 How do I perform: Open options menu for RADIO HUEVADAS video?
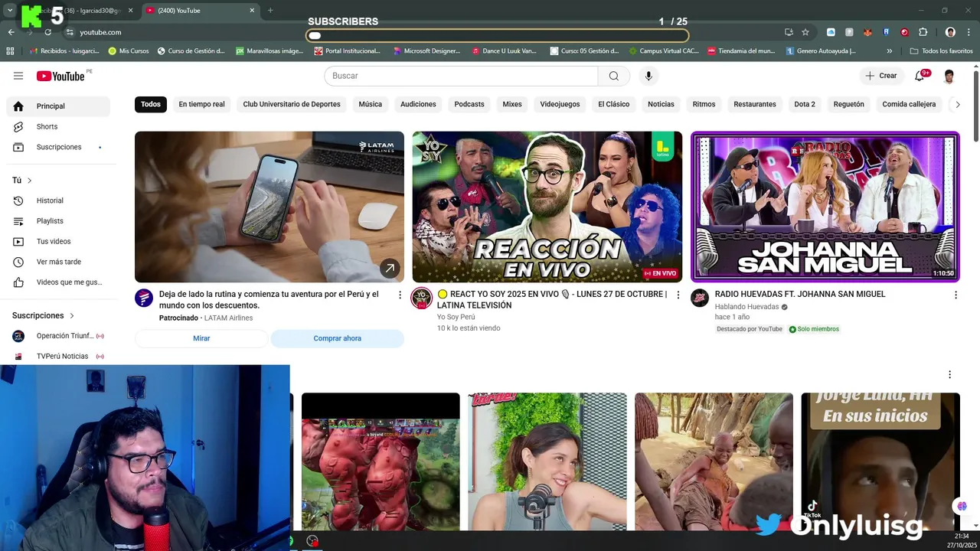(955, 295)
